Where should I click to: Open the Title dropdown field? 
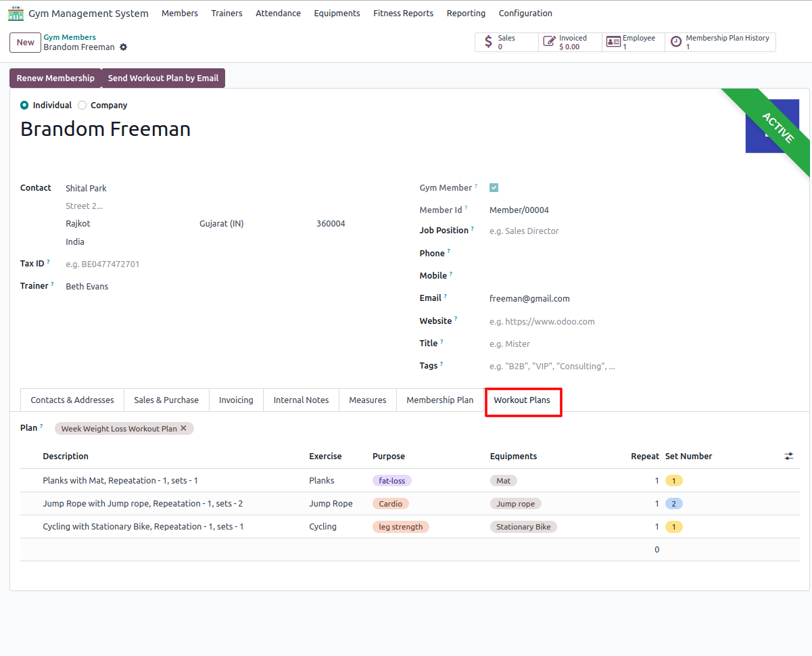tap(642, 344)
